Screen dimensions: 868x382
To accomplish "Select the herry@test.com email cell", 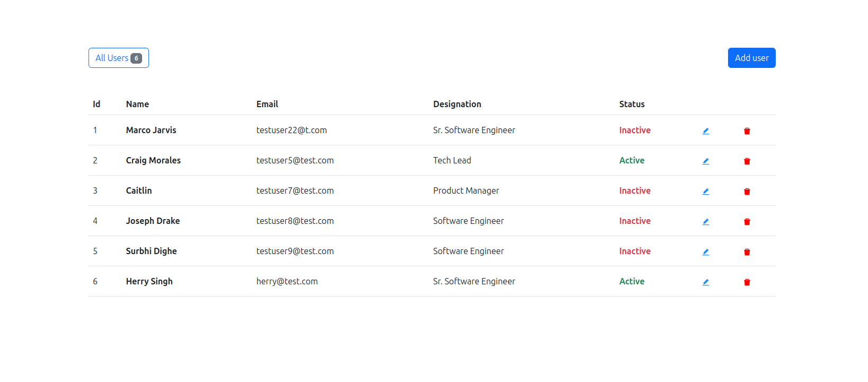I will (287, 281).
